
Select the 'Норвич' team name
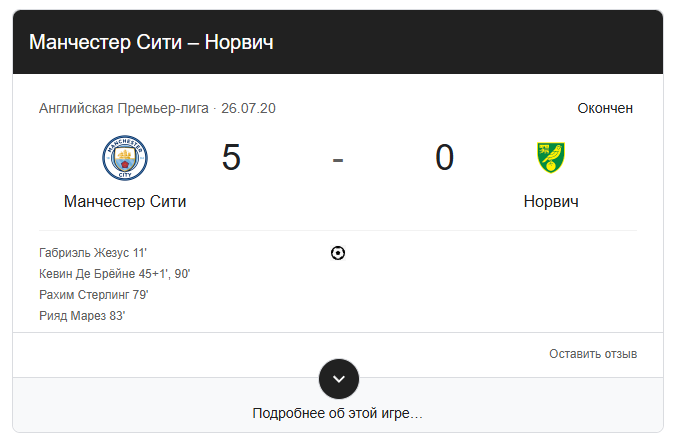(x=551, y=201)
